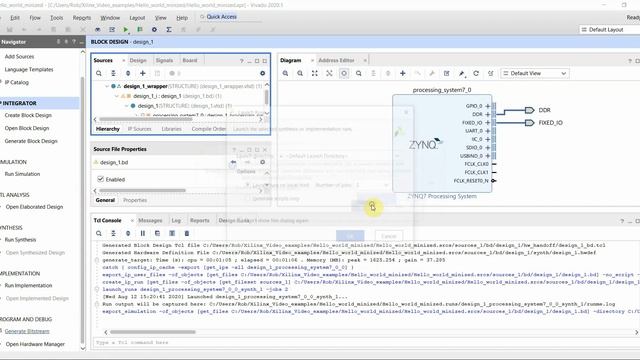640x360 pixels.
Task: Select the Properties tab under Source File Properties
Action: (135, 200)
